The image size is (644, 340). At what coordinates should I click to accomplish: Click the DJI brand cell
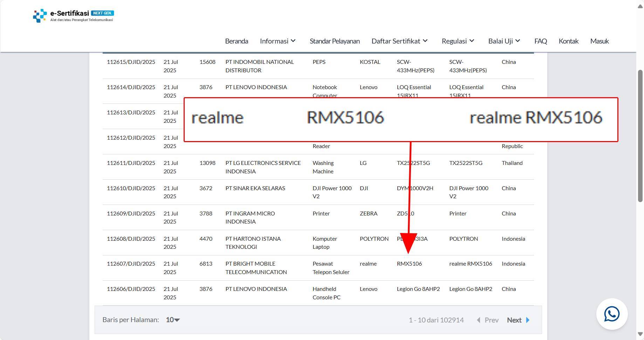pos(364,188)
